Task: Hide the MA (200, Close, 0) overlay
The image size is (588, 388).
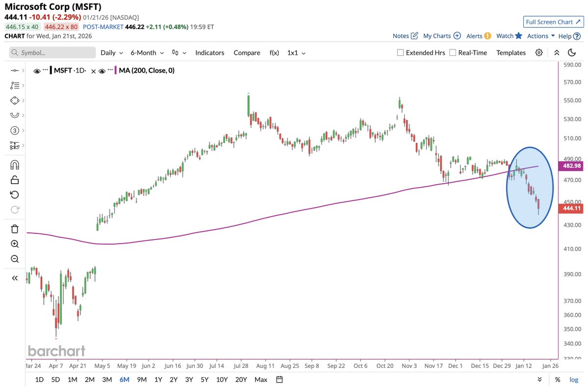Action: 102,70
